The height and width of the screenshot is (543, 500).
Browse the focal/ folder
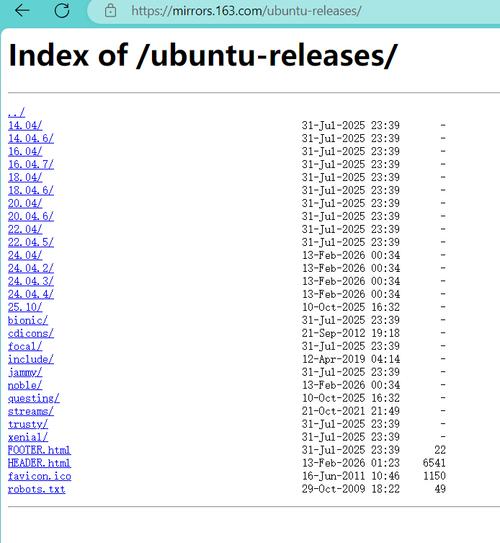click(x=25, y=346)
